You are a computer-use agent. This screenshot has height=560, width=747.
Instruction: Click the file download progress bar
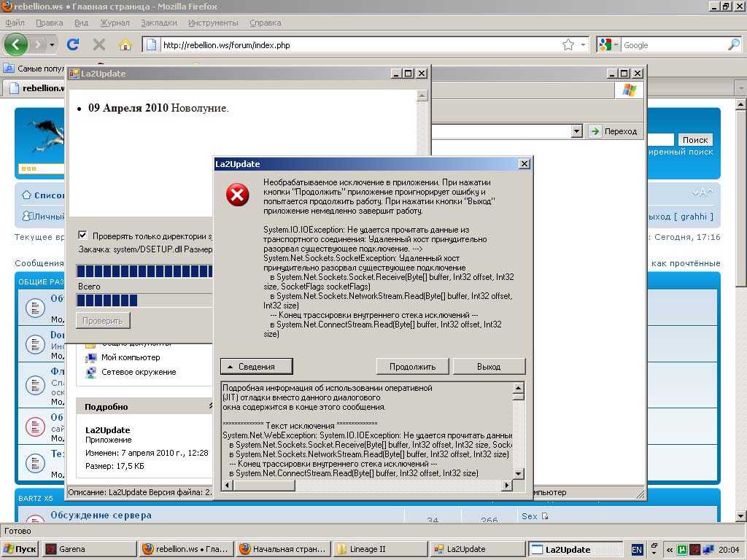(x=144, y=271)
